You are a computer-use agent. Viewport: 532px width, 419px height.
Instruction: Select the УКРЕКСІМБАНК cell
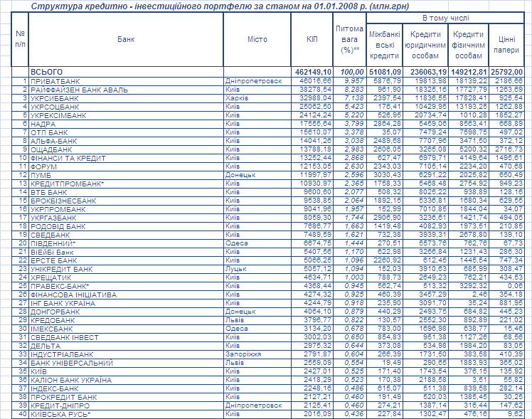coord(126,115)
